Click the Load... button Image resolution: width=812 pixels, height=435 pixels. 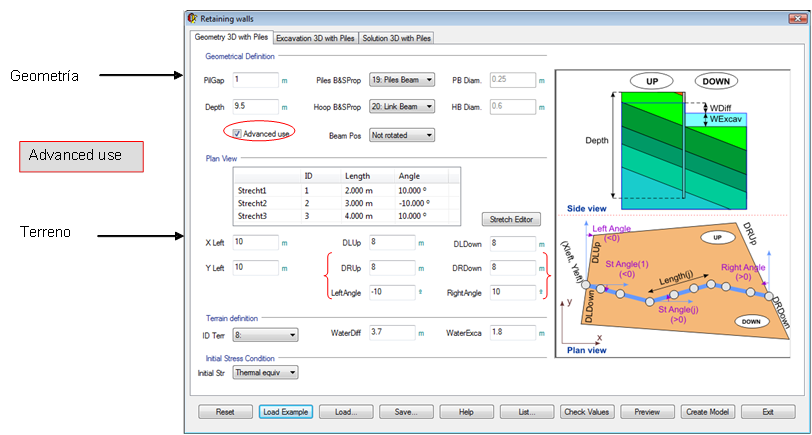(x=346, y=412)
